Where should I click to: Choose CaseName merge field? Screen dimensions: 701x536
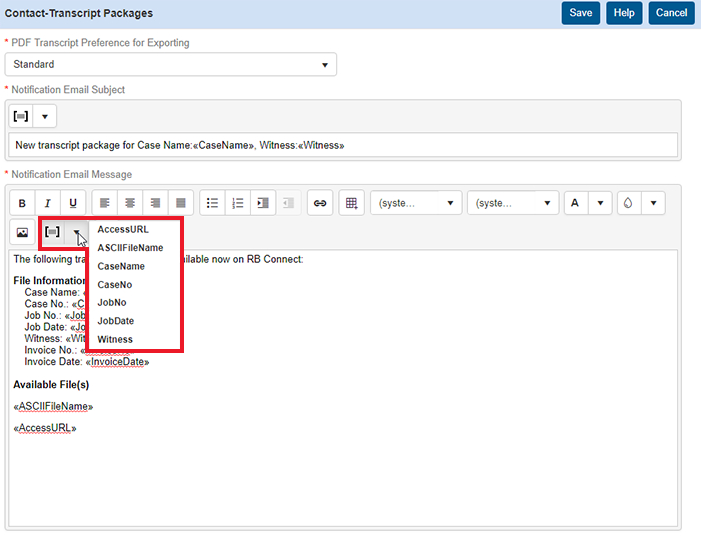[134, 266]
